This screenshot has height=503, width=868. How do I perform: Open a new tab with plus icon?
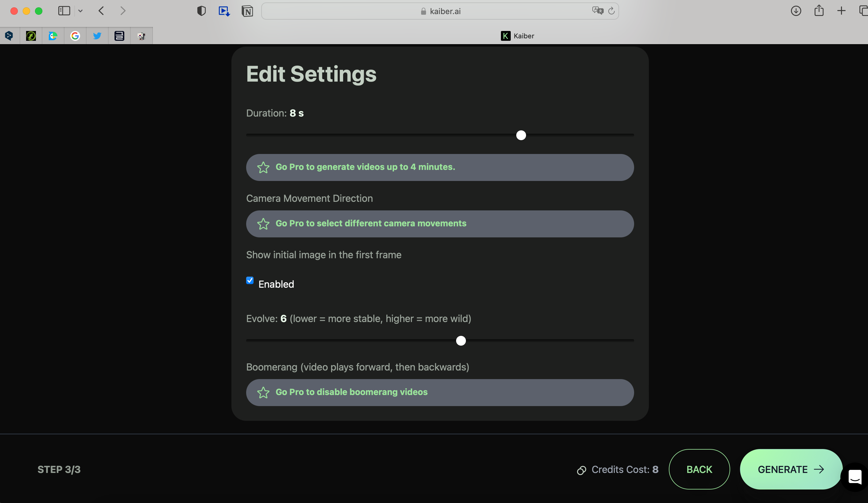click(x=841, y=11)
